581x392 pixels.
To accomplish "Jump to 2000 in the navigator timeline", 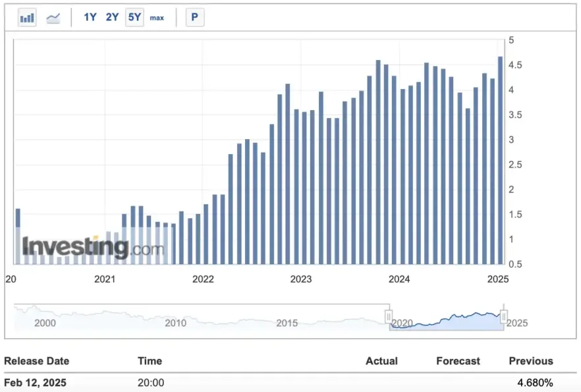I will click(x=45, y=323).
